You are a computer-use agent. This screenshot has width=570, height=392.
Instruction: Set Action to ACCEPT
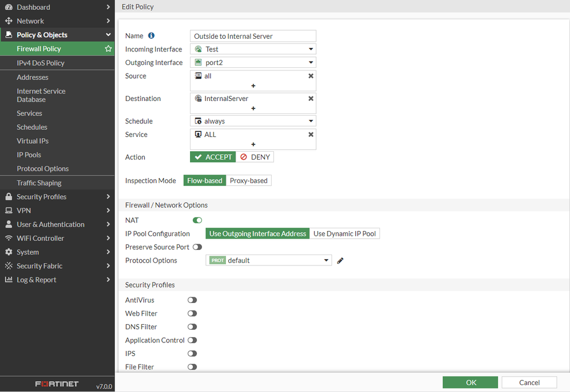(x=213, y=157)
